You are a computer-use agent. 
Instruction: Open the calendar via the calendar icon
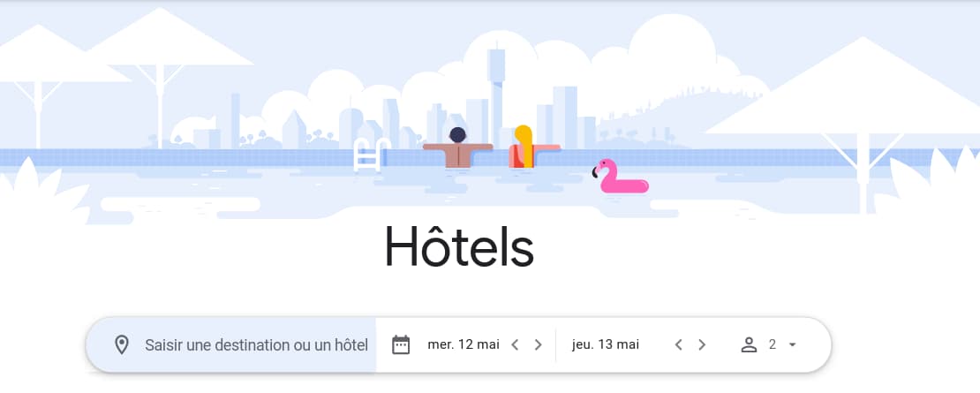(x=401, y=345)
